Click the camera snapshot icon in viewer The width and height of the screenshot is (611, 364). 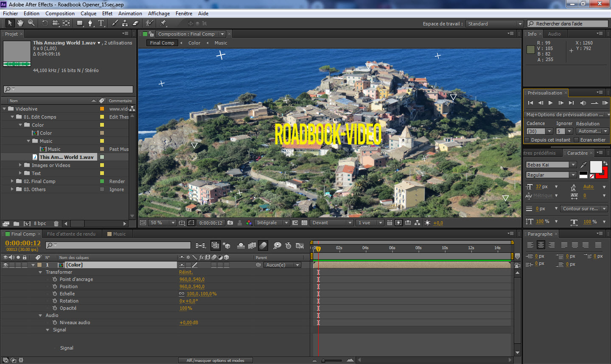pos(230,223)
